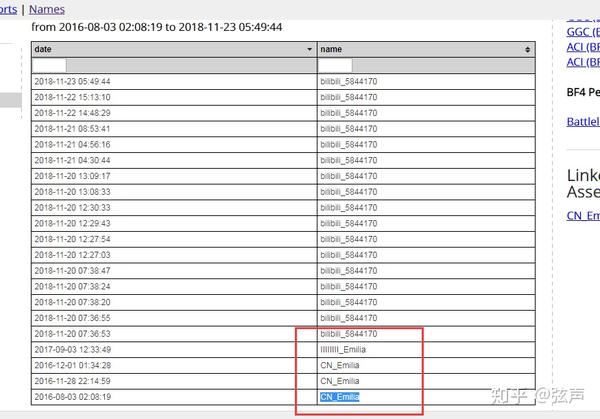
Task: Click bilibili_5844170 in the 07:36:53 row
Action: click(426, 334)
